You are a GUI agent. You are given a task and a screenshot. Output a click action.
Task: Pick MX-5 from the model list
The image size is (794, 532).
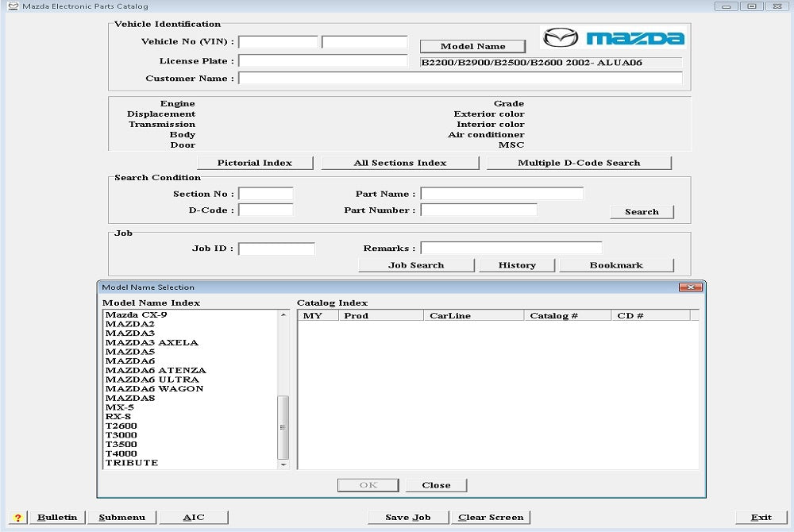tap(120, 407)
